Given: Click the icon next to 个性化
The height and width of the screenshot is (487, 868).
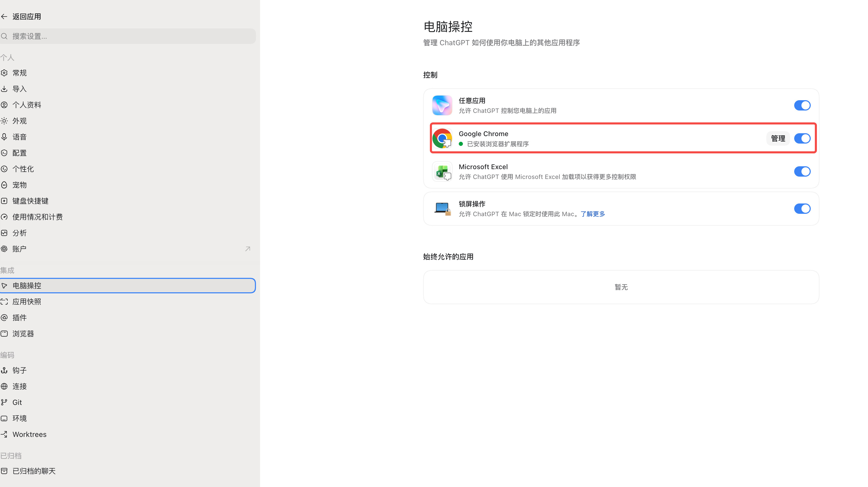Looking at the screenshot, I should coord(4,169).
